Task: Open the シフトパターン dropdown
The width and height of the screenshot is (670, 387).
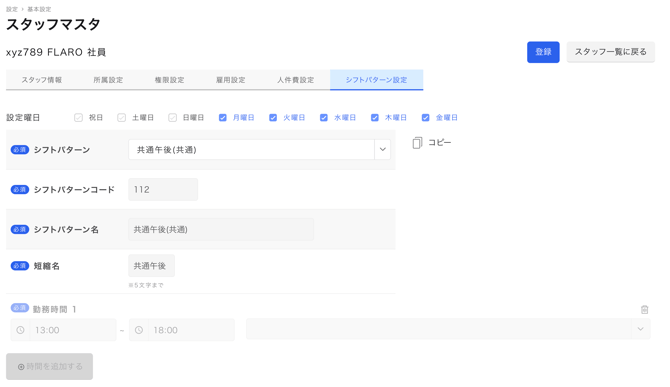Action: (259, 150)
